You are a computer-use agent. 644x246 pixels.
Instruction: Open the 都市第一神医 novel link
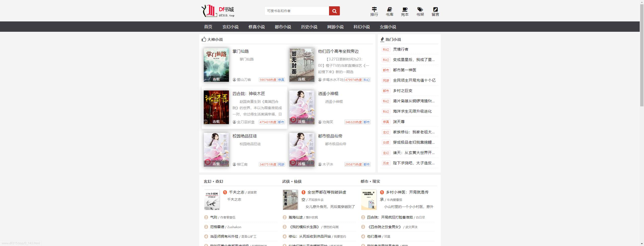[405, 70]
